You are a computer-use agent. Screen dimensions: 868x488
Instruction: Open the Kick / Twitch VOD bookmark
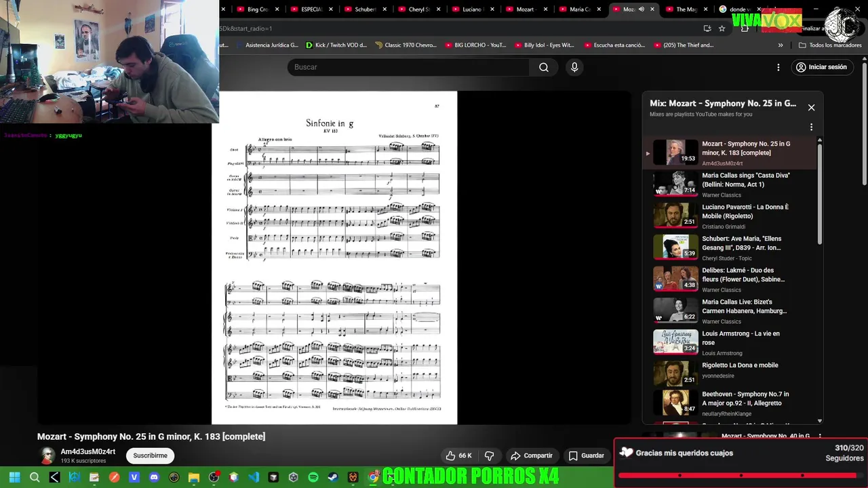(x=336, y=45)
